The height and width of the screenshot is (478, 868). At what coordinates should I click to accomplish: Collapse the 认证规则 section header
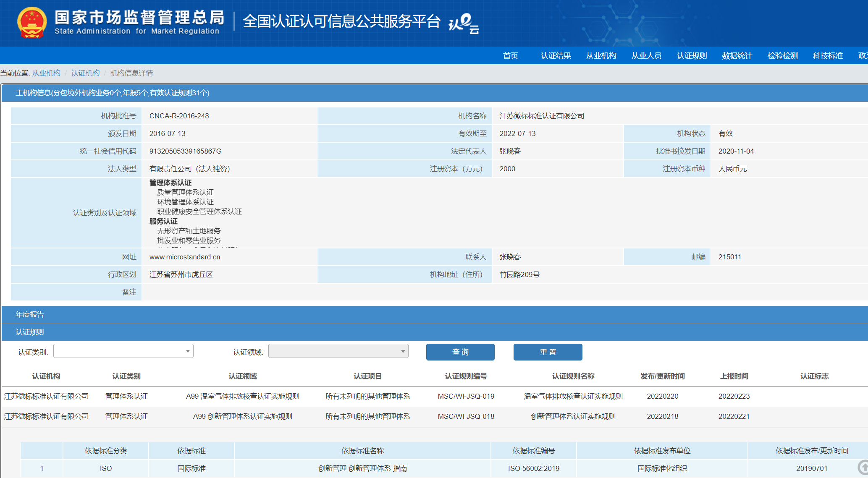tap(30, 332)
